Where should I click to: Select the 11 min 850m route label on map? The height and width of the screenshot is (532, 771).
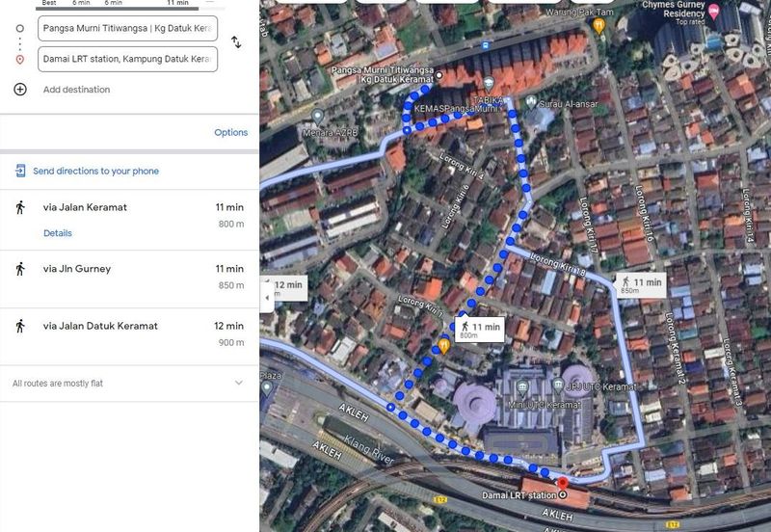tap(640, 285)
